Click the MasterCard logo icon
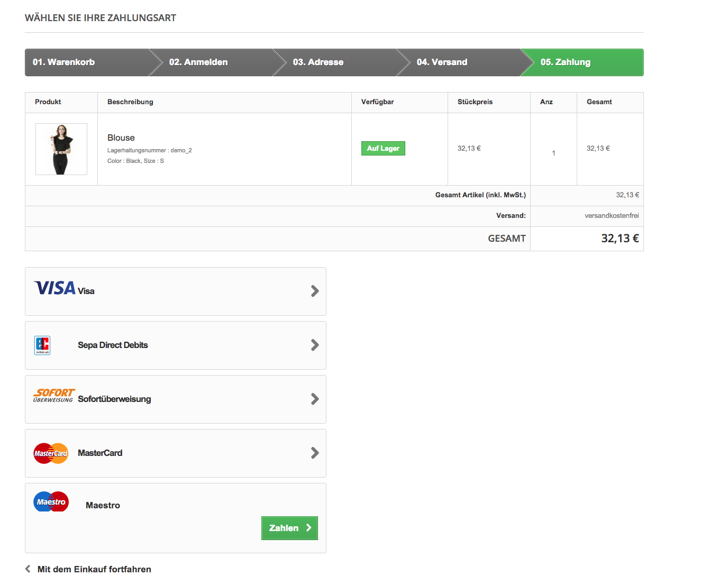Viewport: 728px width, 585px height. tap(51, 453)
